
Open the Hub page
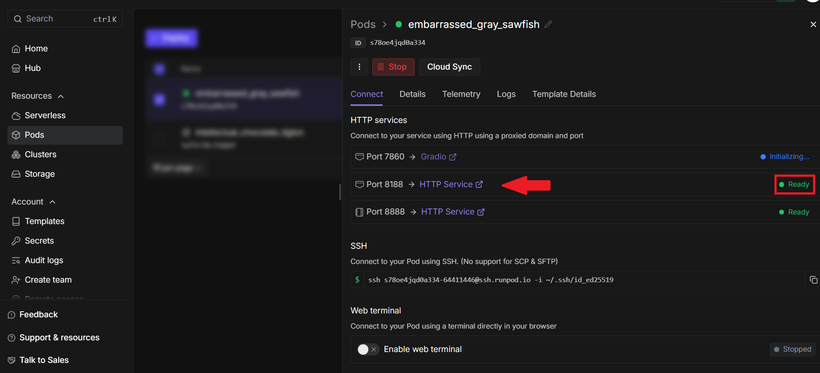pyautogui.click(x=32, y=68)
